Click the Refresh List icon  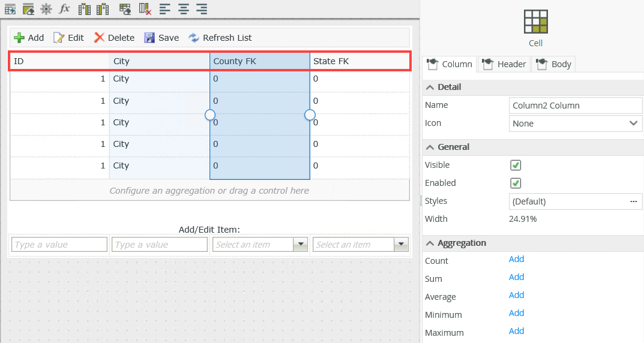[x=194, y=38]
